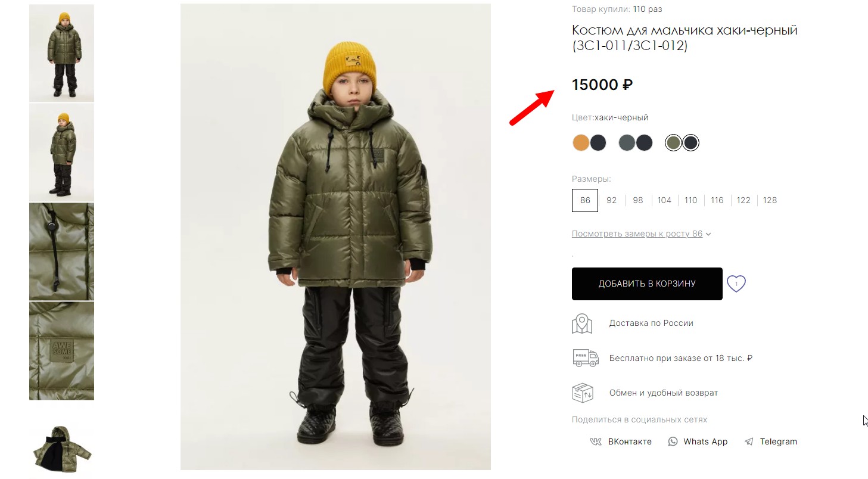
Task: Select the orange-black color option
Action: pos(589,143)
